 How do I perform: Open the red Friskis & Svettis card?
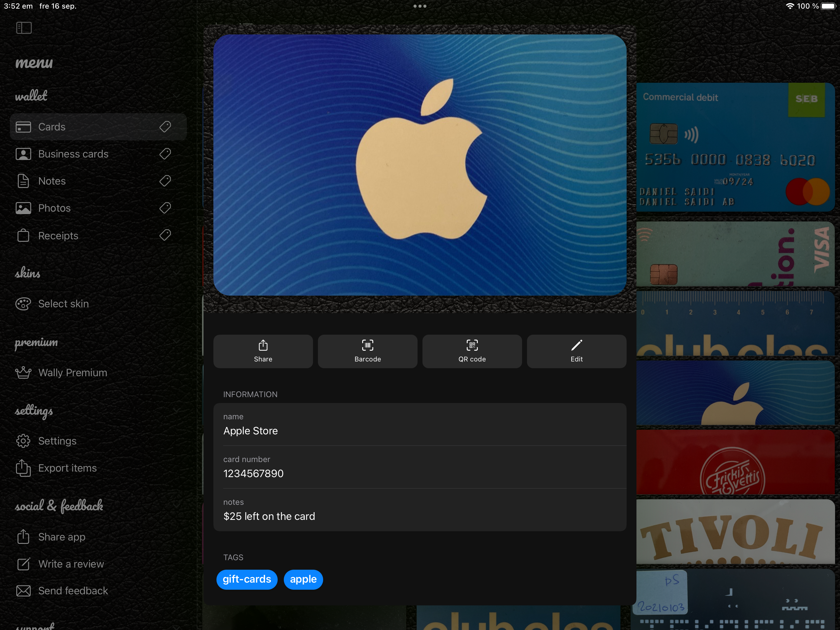[735, 462]
